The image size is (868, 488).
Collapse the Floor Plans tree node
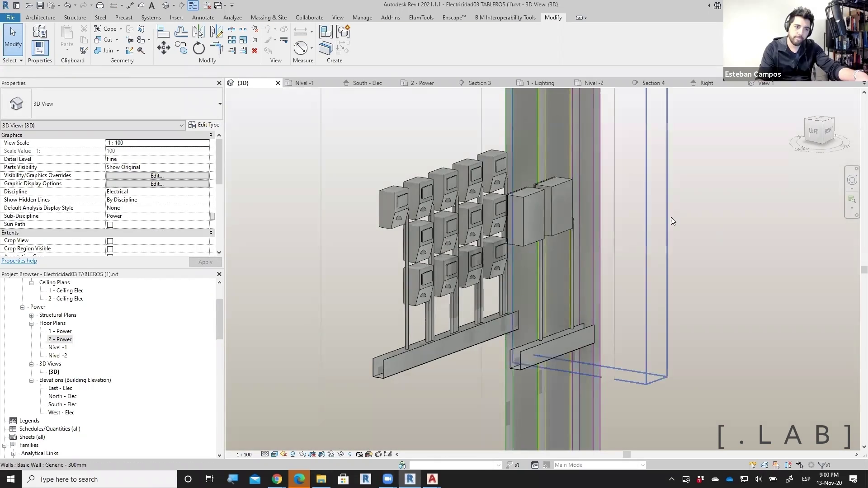click(x=32, y=324)
